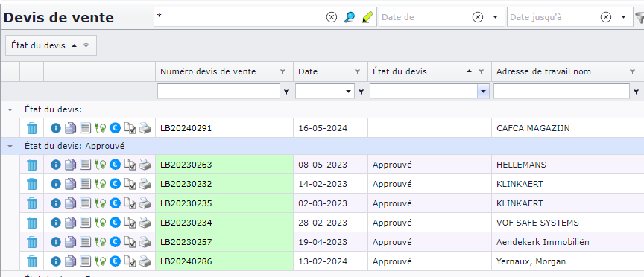Click plug and bulb icon for LB20230263
The height and width of the screenshot is (277, 644).
point(100,165)
